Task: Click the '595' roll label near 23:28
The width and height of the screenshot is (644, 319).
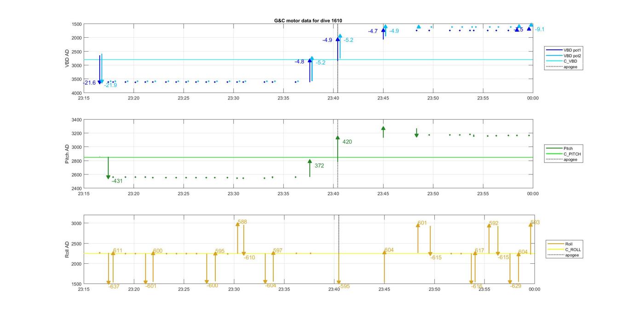Action: 220,251
